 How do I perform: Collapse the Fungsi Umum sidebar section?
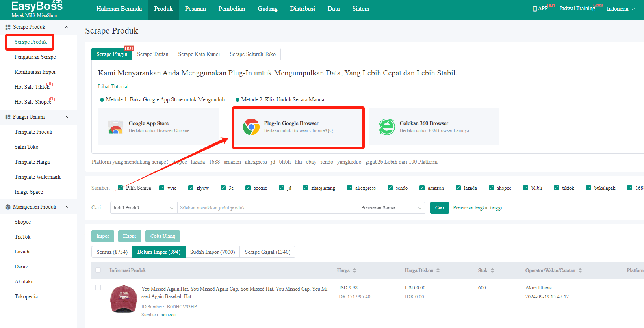[x=66, y=117]
